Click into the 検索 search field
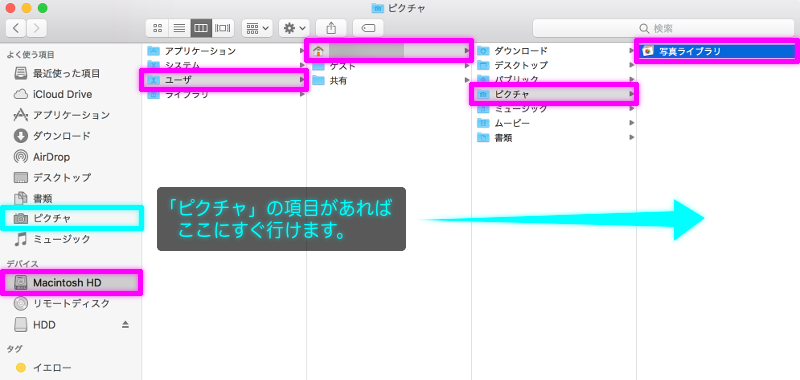800x380 pixels. pos(663,28)
